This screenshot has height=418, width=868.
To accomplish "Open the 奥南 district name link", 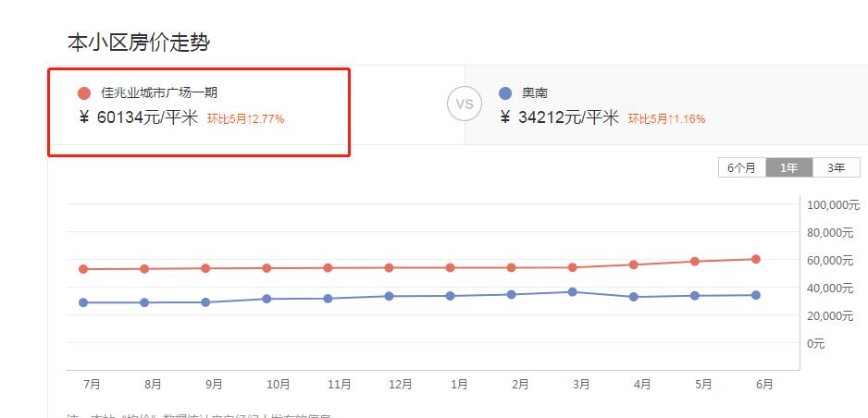I will click(535, 93).
